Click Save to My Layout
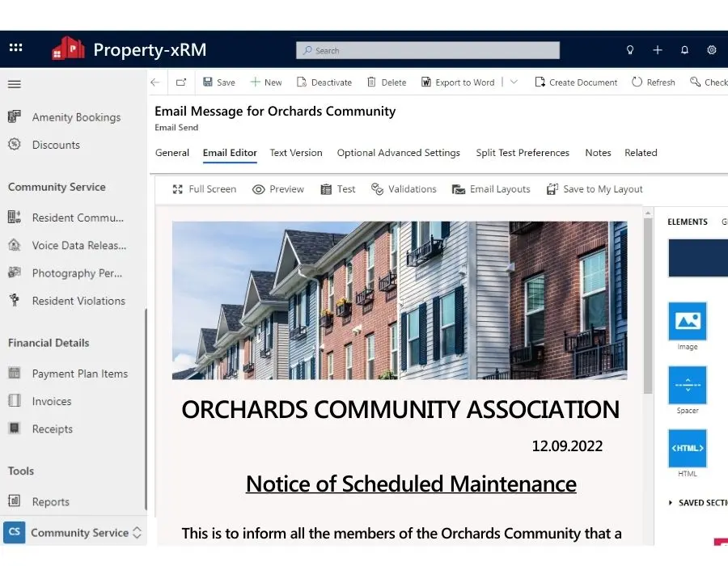Screen dimensions: 728x566 coord(595,189)
